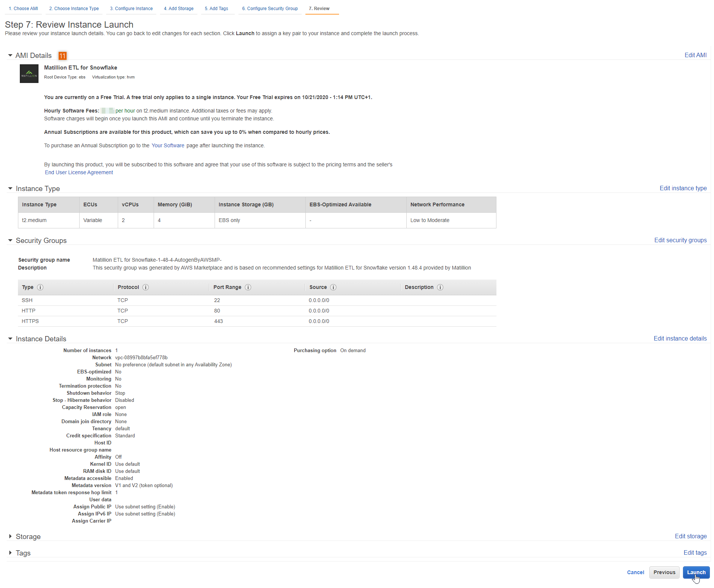Click HTTPS rule type
Screen dimensions: 714x588
point(30,321)
